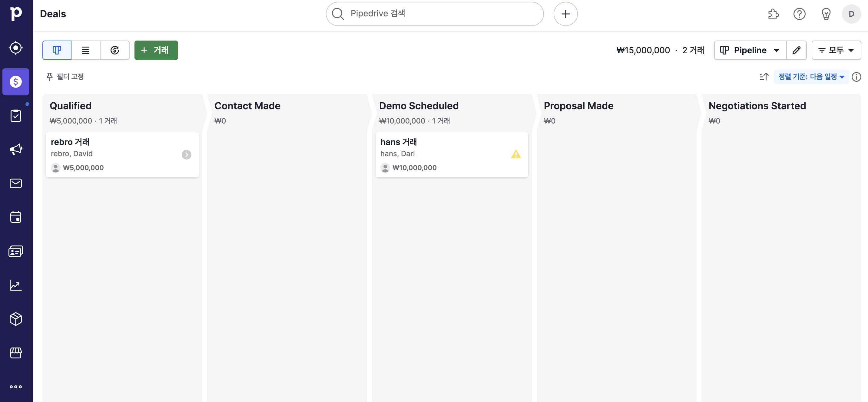The height and width of the screenshot is (402, 868).
Task: Switch to forecast view
Action: coord(114,50)
